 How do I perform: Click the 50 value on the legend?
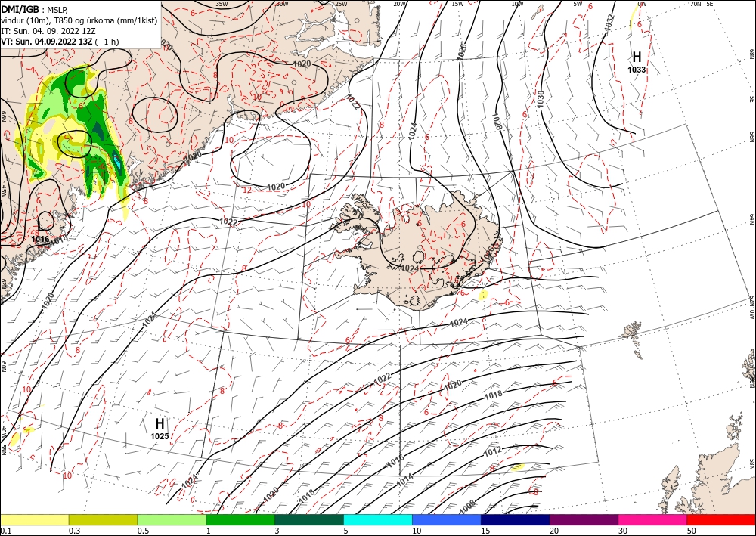coord(691,531)
